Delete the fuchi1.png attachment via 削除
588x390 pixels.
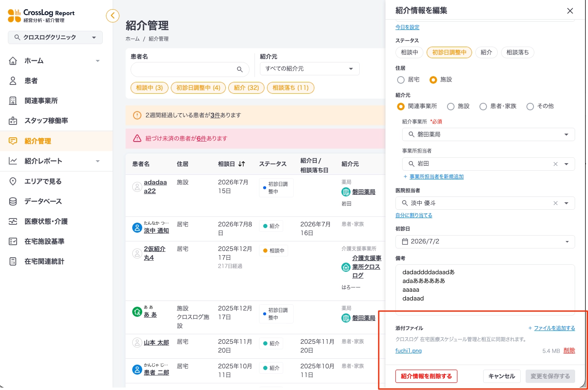[x=569, y=350]
